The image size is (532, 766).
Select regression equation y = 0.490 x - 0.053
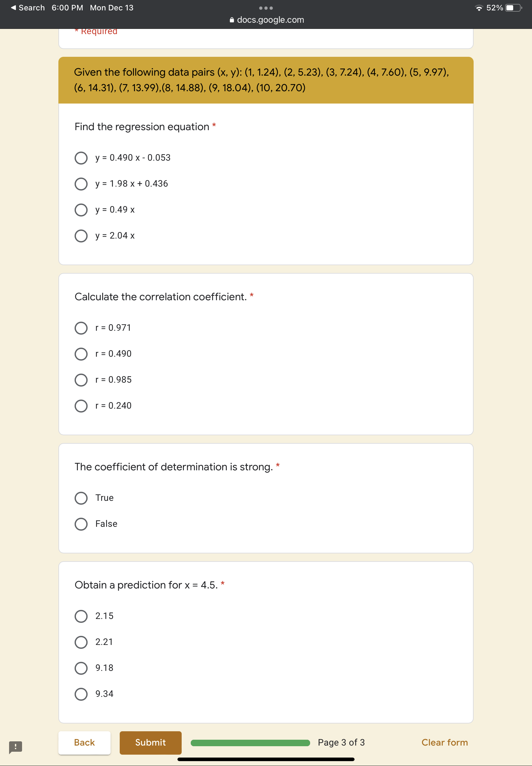tap(81, 158)
